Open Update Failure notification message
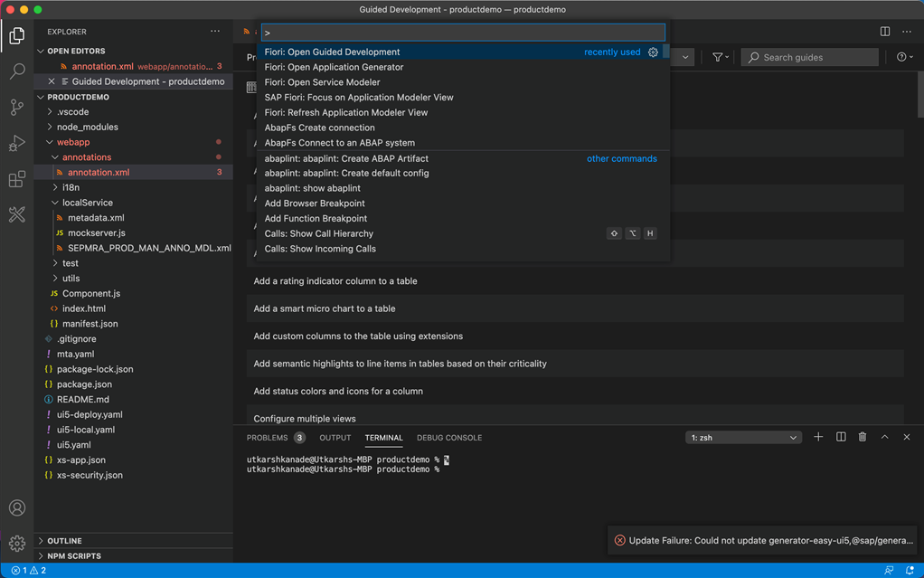Image resolution: width=924 pixels, height=578 pixels. [771, 540]
